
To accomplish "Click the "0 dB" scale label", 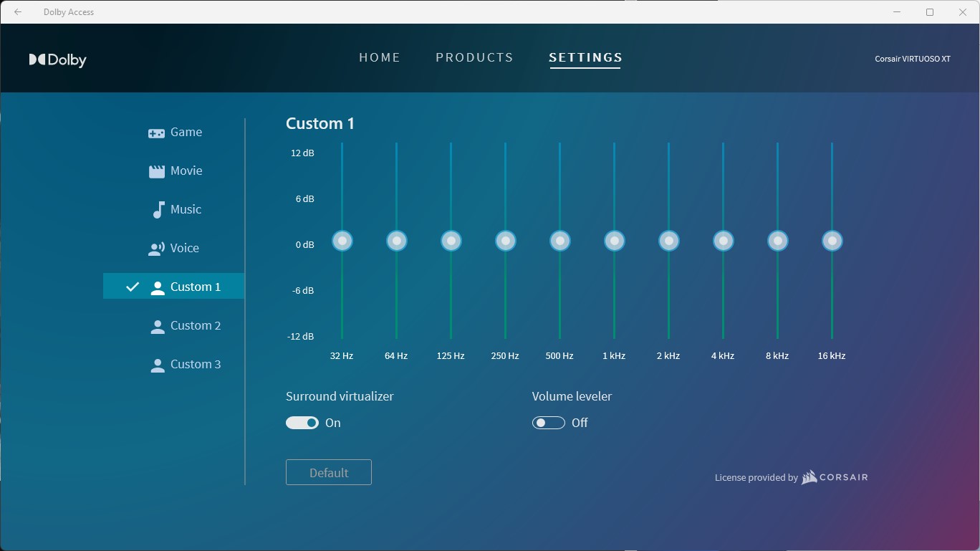I will [304, 244].
